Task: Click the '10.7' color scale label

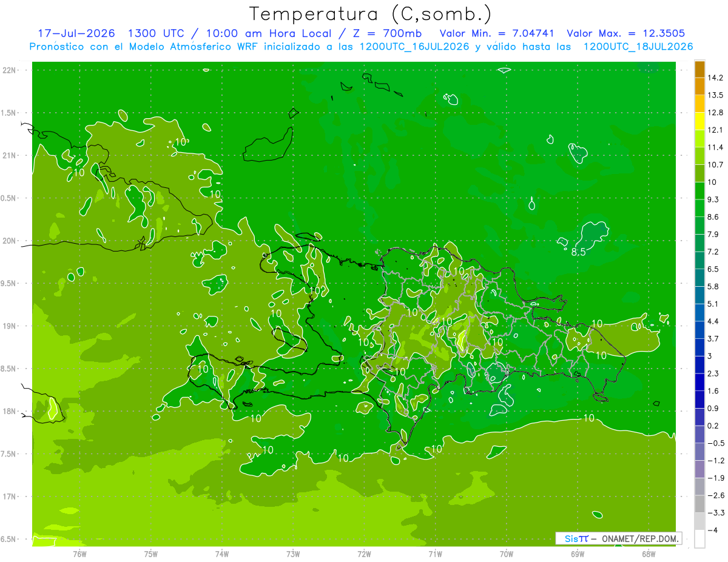Action: tap(715, 165)
